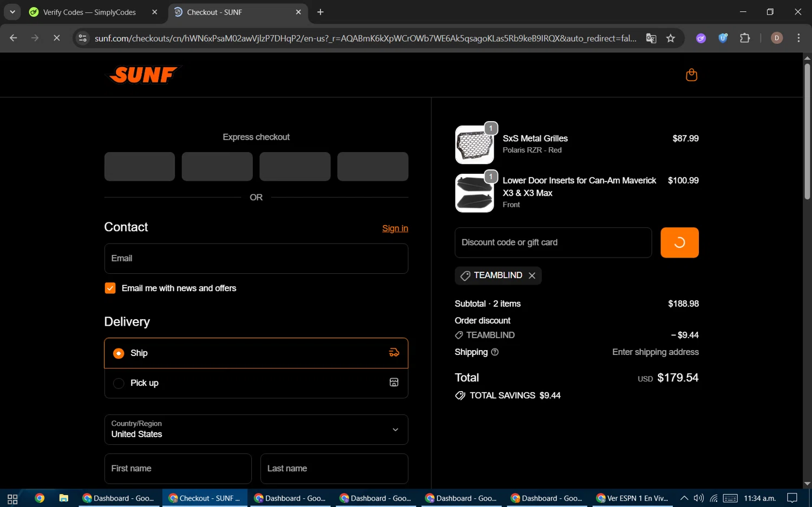
Task: Select the Ship delivery option
Action: pos(256,353)
